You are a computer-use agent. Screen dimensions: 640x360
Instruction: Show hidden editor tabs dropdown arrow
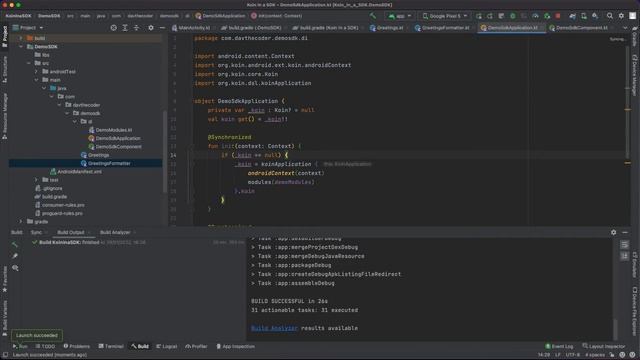[625, 28]
